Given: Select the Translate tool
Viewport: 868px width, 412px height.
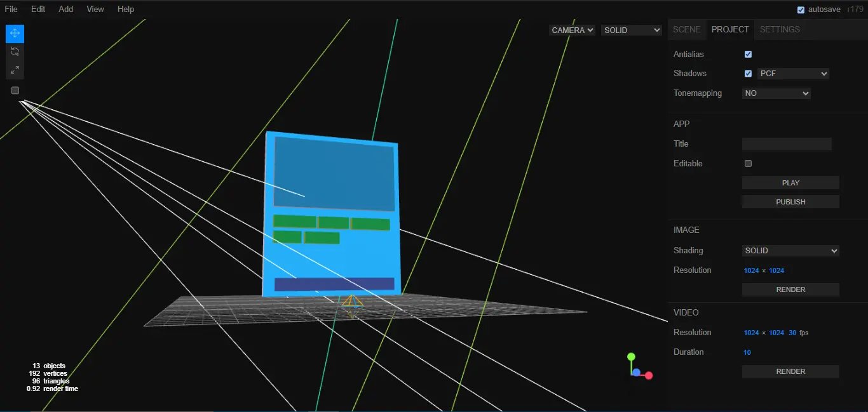Looking at the screenshot, I should click(14, 33).
